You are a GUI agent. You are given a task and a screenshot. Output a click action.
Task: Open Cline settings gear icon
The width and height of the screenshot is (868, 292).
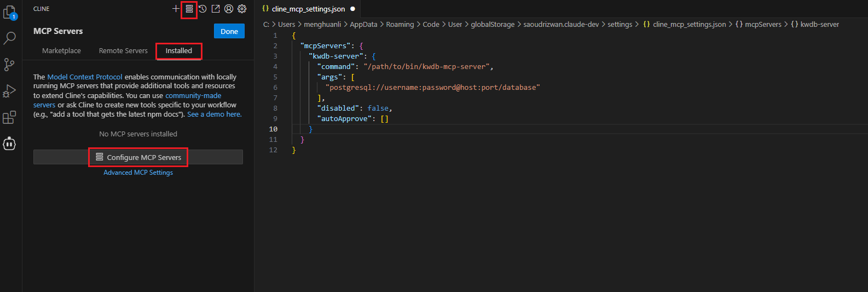[x=242, y=9]
